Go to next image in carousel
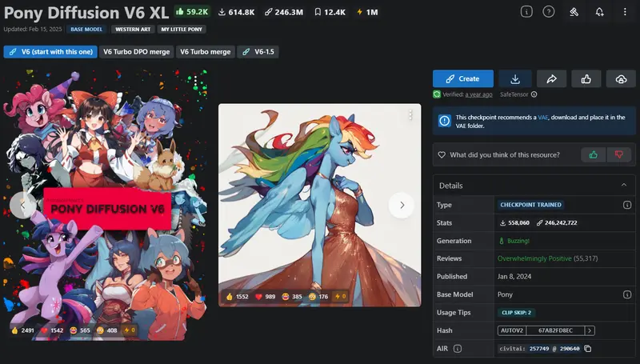Screen dimensions: 640x364 point(402,206)
